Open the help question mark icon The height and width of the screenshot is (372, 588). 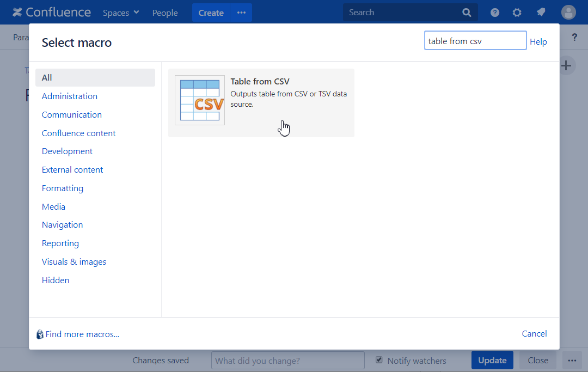click(x=495, y=13)
